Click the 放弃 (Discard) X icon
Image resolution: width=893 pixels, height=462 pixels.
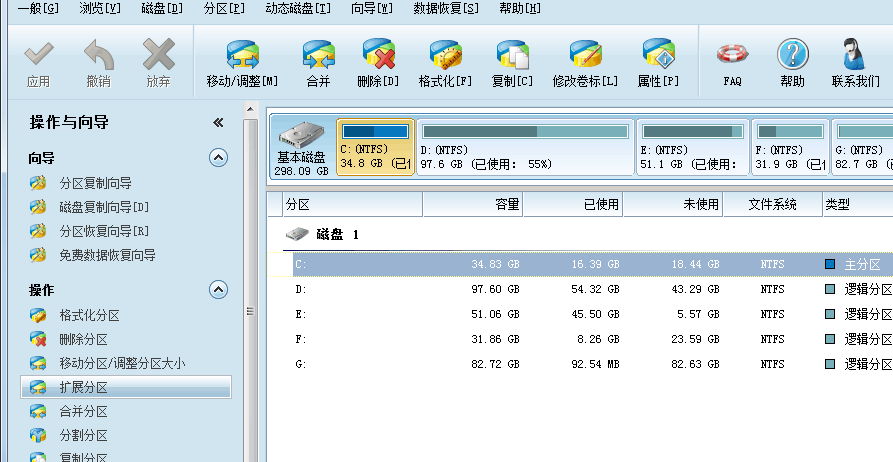(158, 55)
